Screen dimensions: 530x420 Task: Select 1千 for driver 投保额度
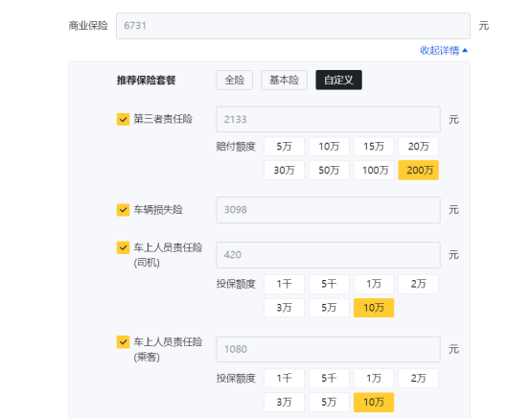click(284, 284)
